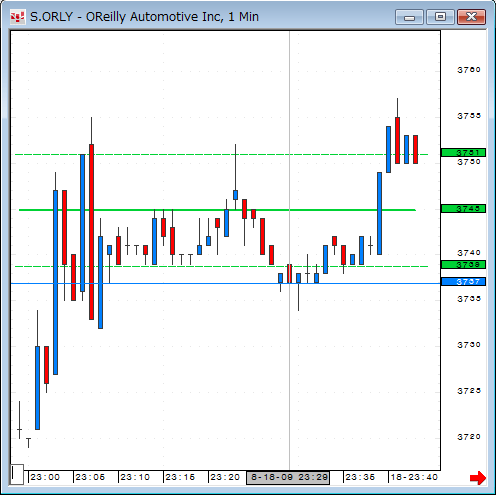Click the 3735 price scale label

469,299
